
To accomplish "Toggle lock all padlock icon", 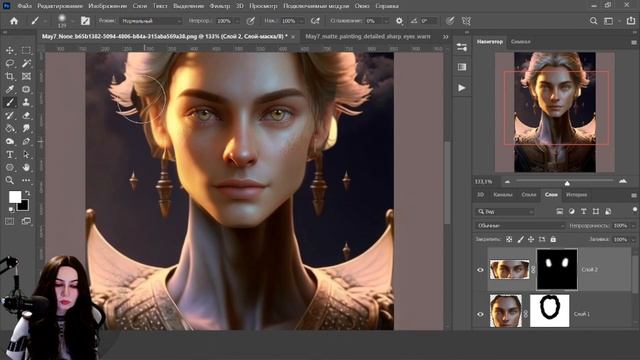I will point(553,239).
